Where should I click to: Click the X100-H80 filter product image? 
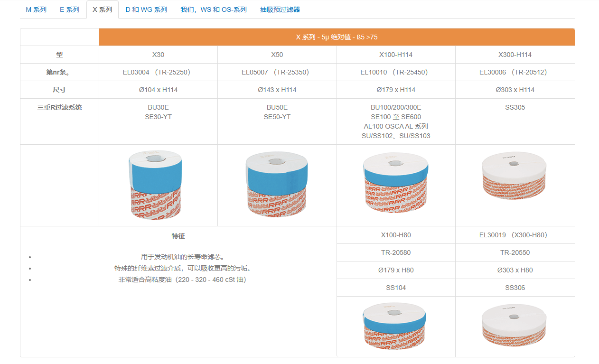point(394,327)
